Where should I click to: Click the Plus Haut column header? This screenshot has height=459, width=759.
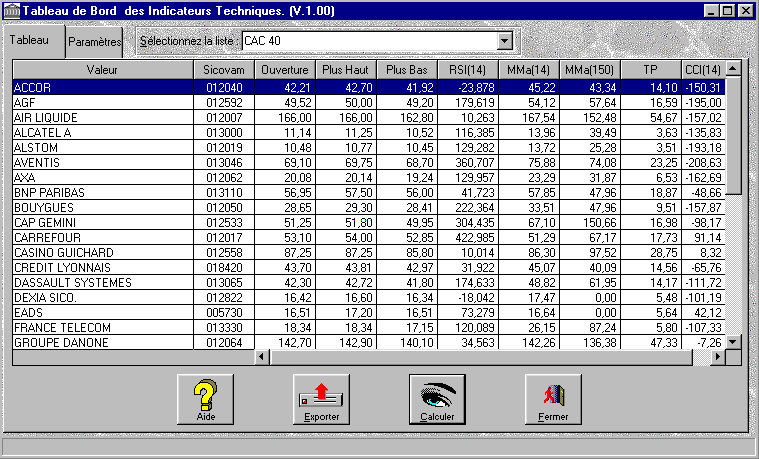point(346,70)
